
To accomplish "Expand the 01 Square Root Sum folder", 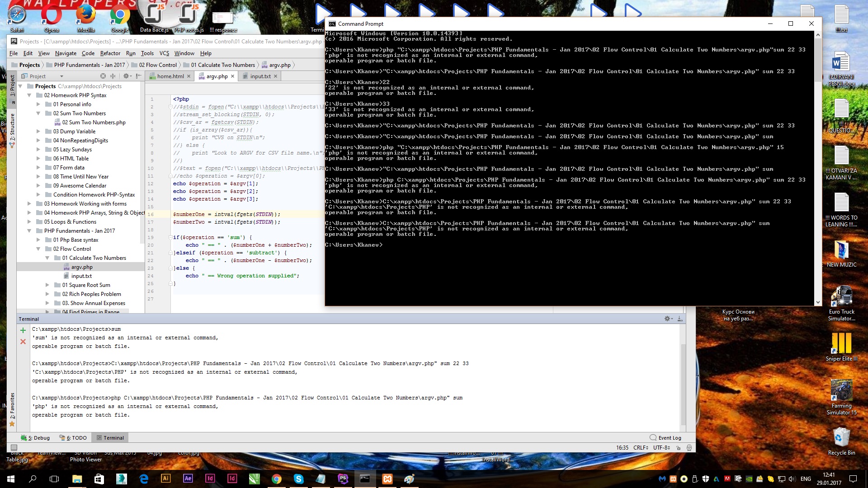I will (x=47, y=285).
